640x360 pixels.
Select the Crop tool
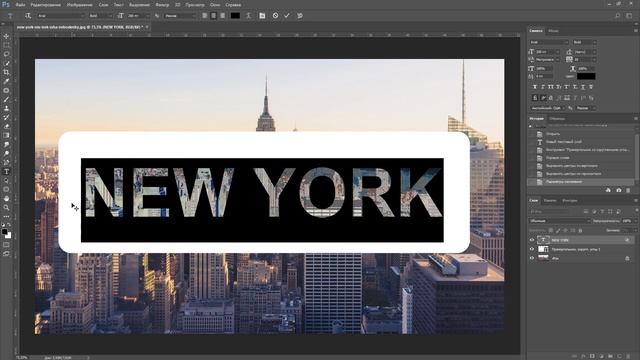click(6, 72)
